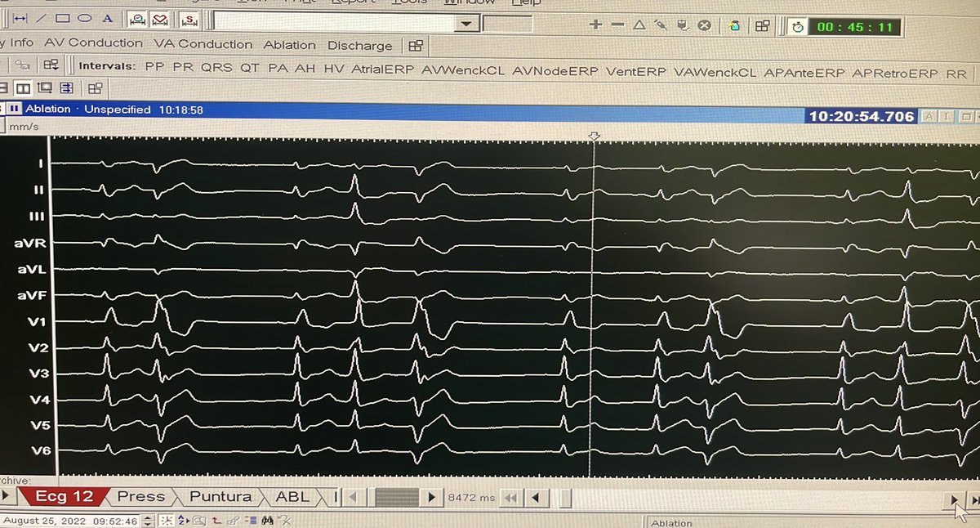This screenshot has height=528, width=980.
Task: Switch to the Press tab
Action: 140,496
